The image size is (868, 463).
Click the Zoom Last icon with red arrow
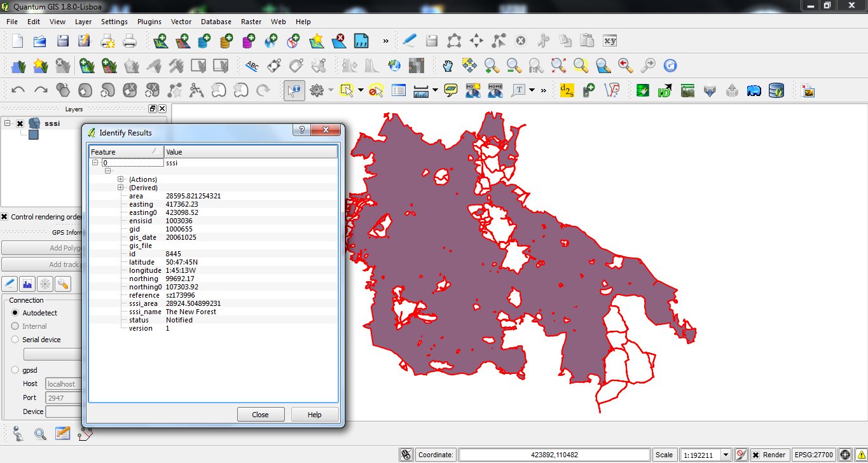tap(625, 66)
